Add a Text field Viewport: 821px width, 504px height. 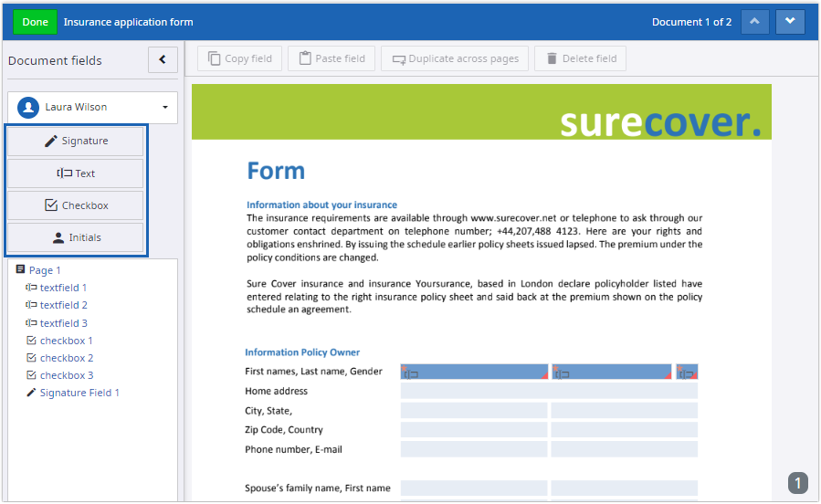(76, 173)
